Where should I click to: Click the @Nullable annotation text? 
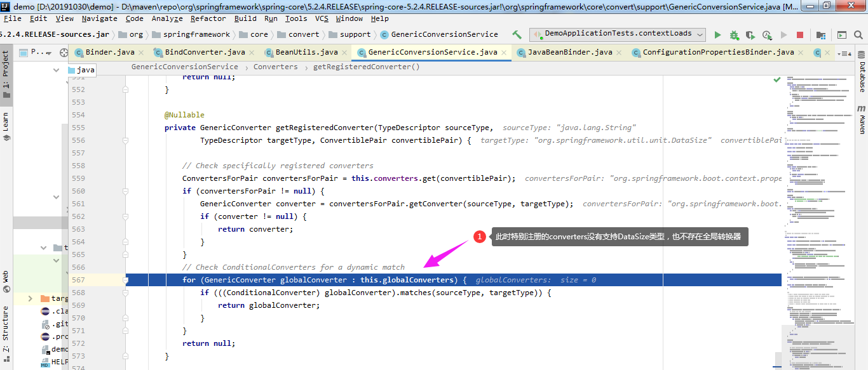[184, 115]
